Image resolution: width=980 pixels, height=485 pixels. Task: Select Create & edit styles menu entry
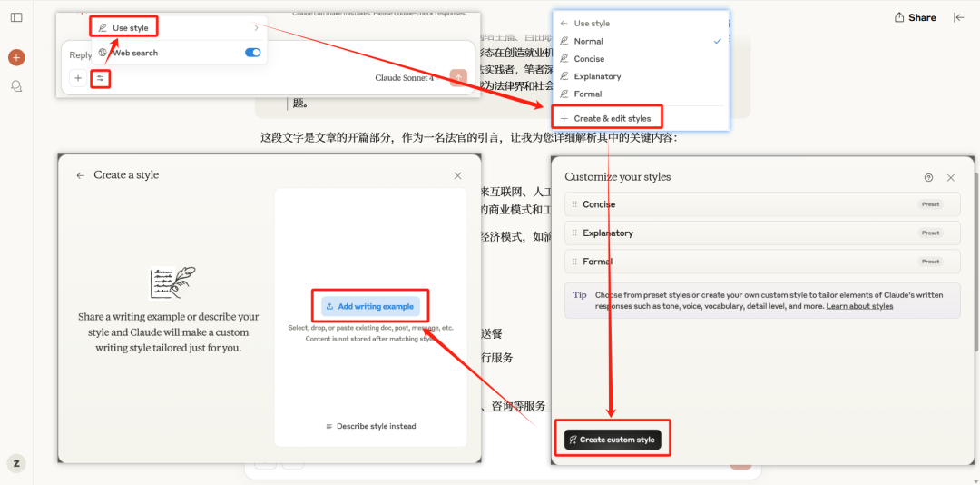click(611, 118)
